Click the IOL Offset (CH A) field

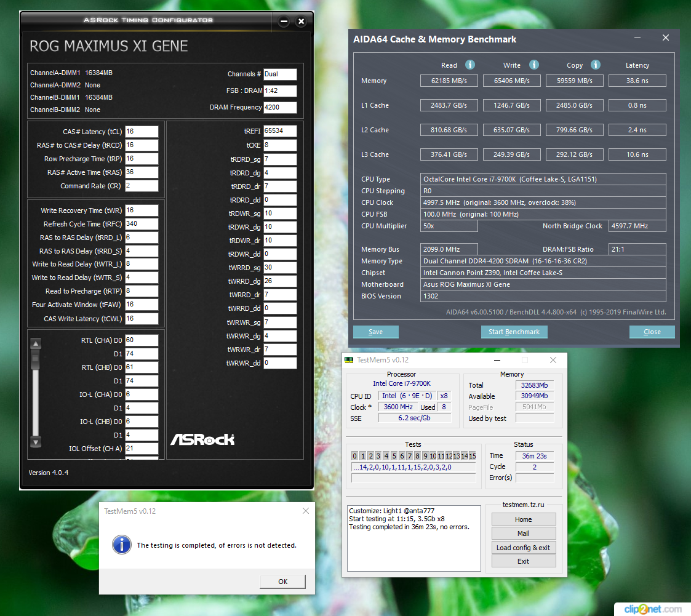(x=142, y=449)
